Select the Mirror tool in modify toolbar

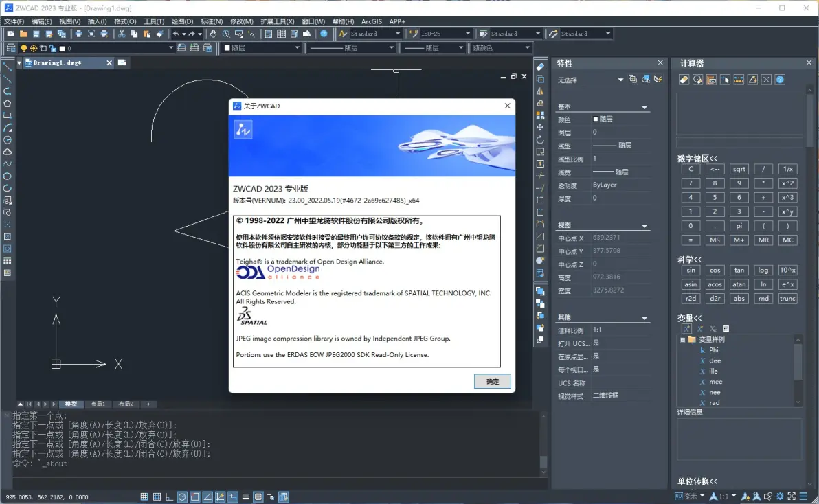point(540,91)
